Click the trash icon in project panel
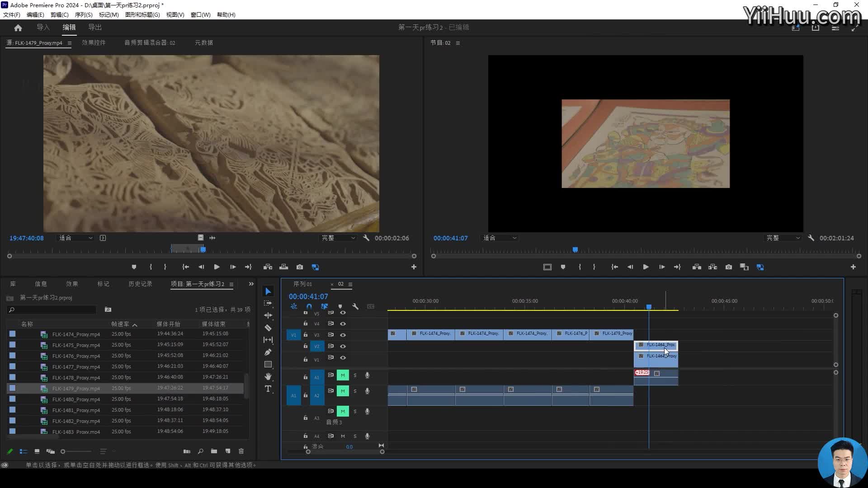 [x=241, y=451]
